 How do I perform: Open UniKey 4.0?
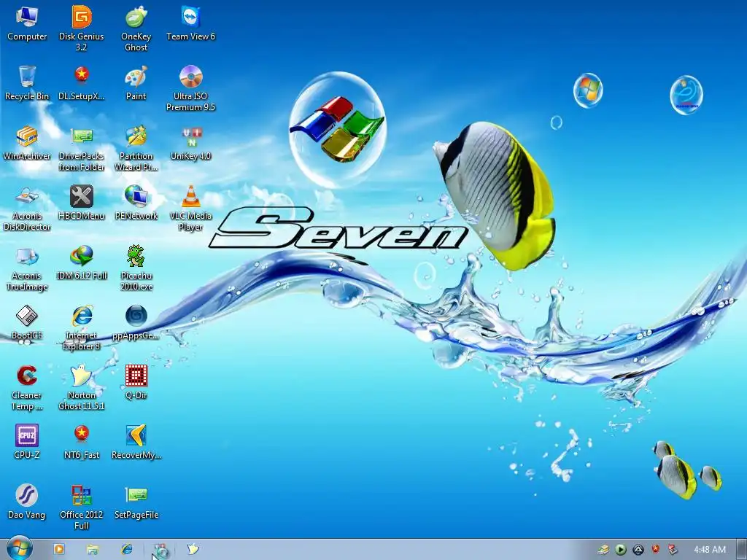click(190, 144)
